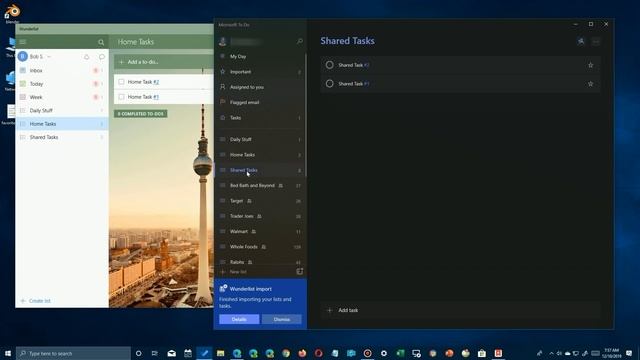This screenshot has height=360, width=640.
Task: Open Wunderlist notifications bell icon
Action: (x=87, y=57)
